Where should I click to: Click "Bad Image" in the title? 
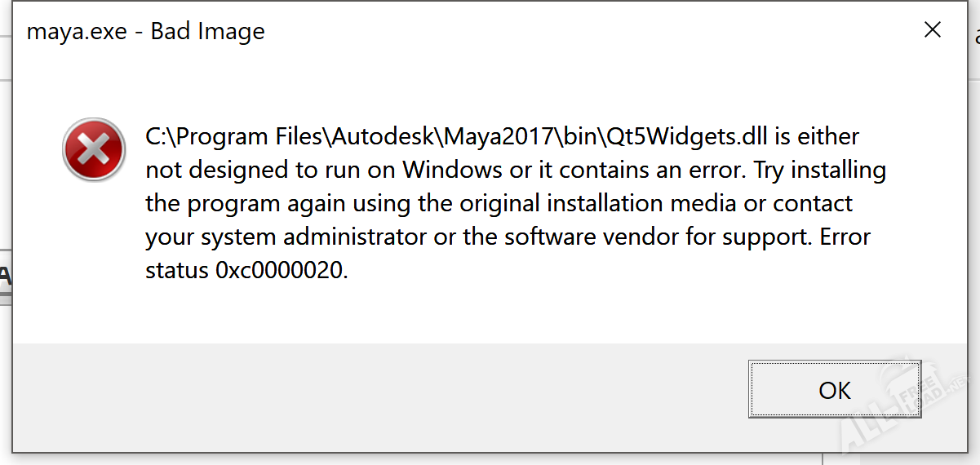coord(207,32)
